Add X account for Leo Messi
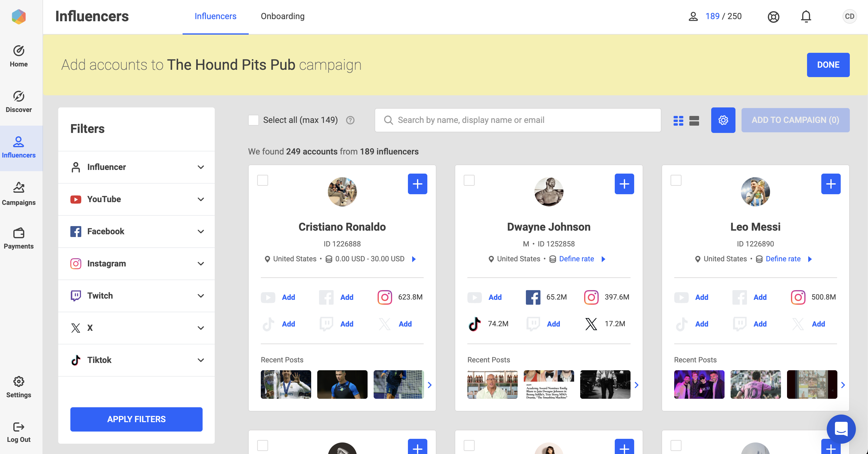The width and height of the screenshot is (868, 454). click(818, 324)
